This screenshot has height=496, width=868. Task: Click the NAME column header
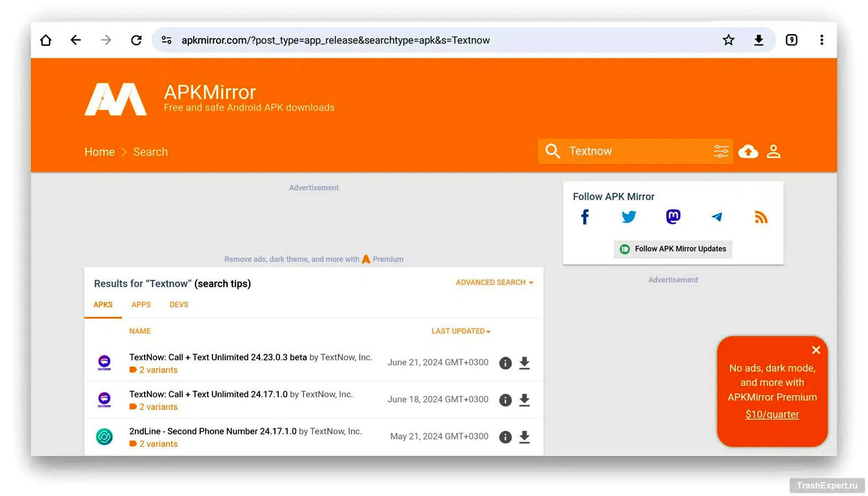coord(140,331)
